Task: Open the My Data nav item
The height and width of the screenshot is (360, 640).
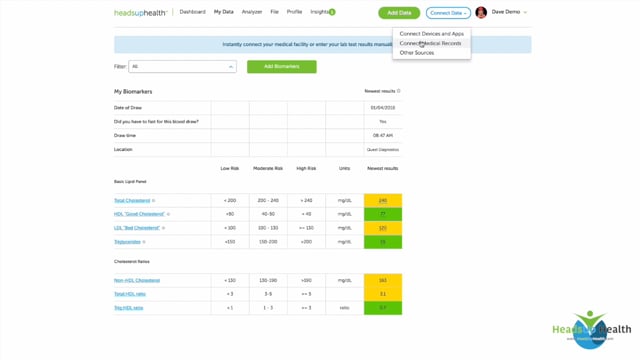Action: pyautogui.click(x=224, y=12)
